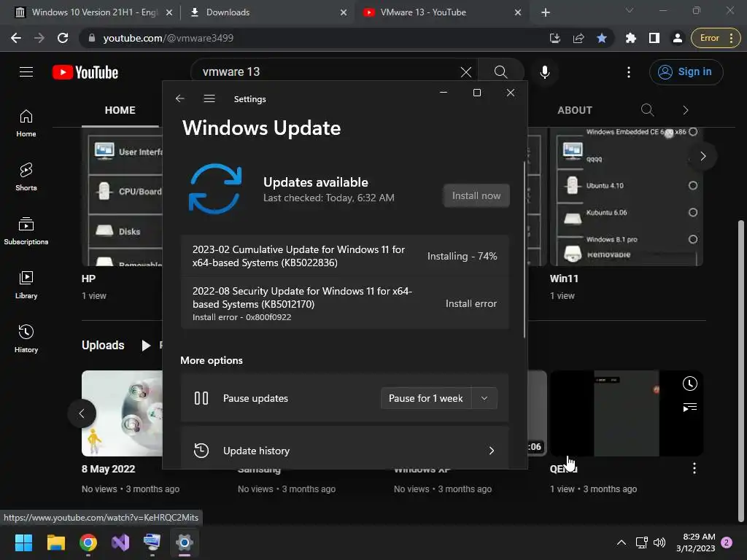Add QEMU video to Watch later
Screen dimensions: 747x560
pyautogui.click(x=689, y=384)
